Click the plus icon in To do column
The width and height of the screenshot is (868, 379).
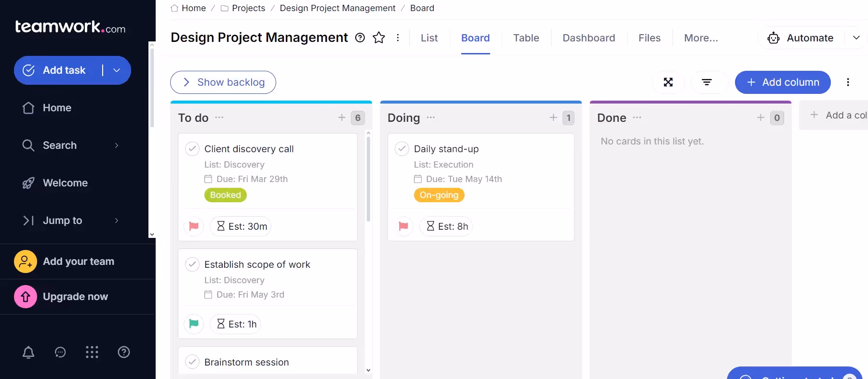342,118
